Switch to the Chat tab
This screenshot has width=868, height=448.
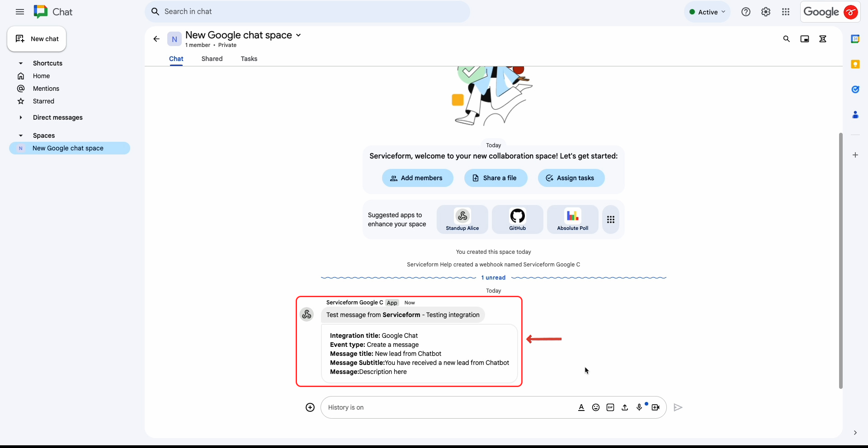click(x=176, y=59)
